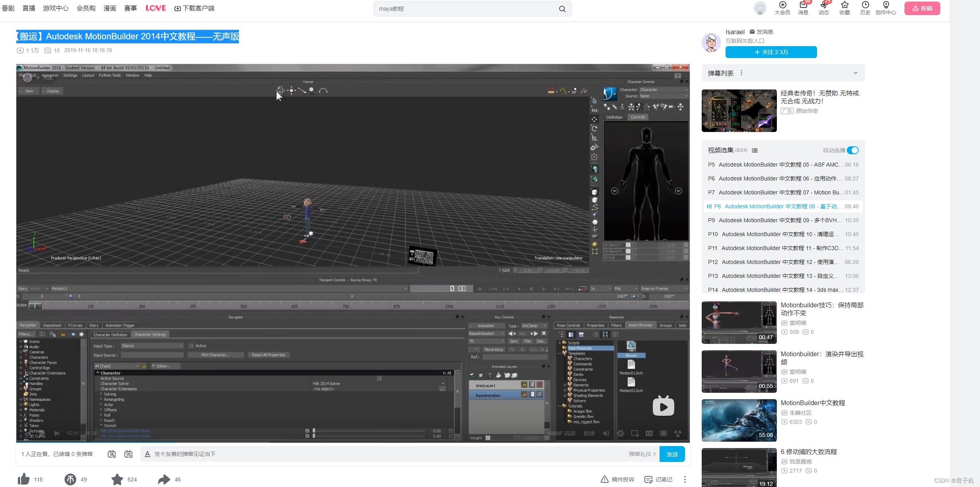Open the SmClamp Type dropdown

click(534, 326)
